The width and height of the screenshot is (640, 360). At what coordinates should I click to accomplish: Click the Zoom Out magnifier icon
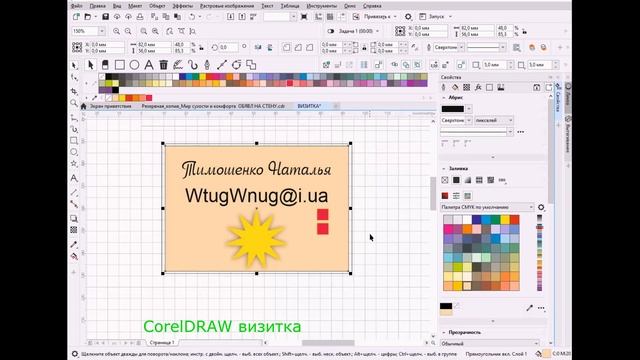tap(128, 31)
